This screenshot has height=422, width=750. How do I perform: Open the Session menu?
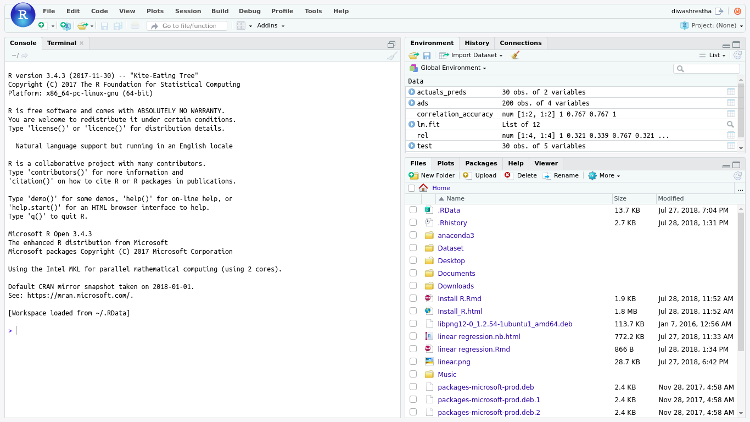tap(187, 10)
